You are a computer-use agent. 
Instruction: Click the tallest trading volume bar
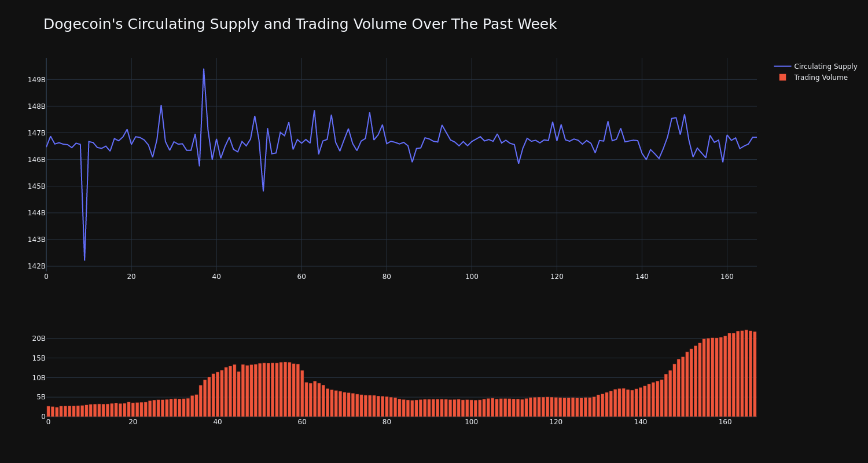pos(746,373)
